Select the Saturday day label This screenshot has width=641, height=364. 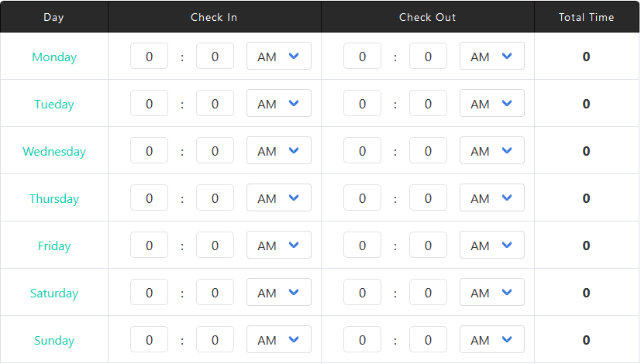point(54,293)
